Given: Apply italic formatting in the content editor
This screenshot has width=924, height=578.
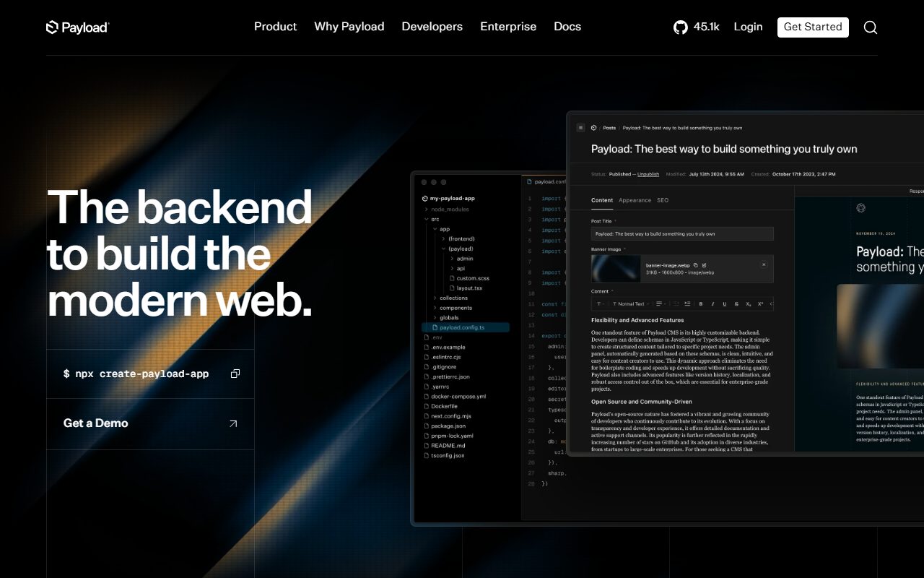Looking at the screenshot, I should [x=712, y=304].
